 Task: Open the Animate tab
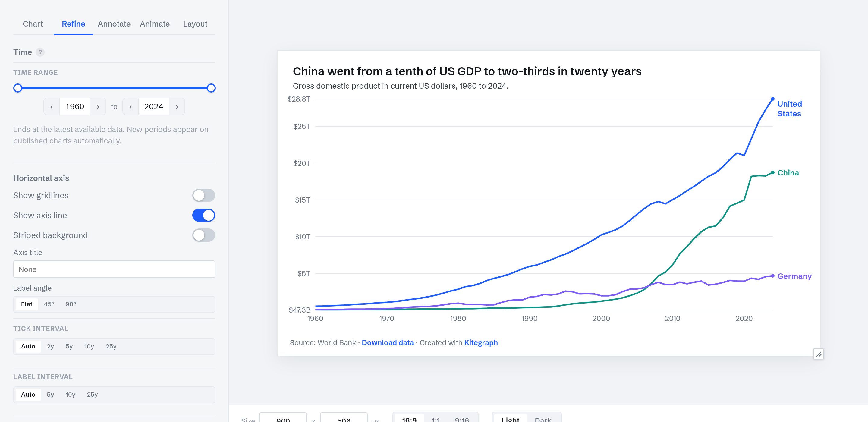point(155,24)
